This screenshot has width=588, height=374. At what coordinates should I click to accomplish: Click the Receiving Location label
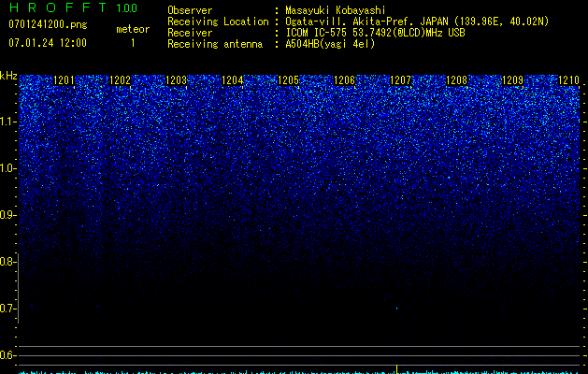pyautogui.click(x=218, y=22)
